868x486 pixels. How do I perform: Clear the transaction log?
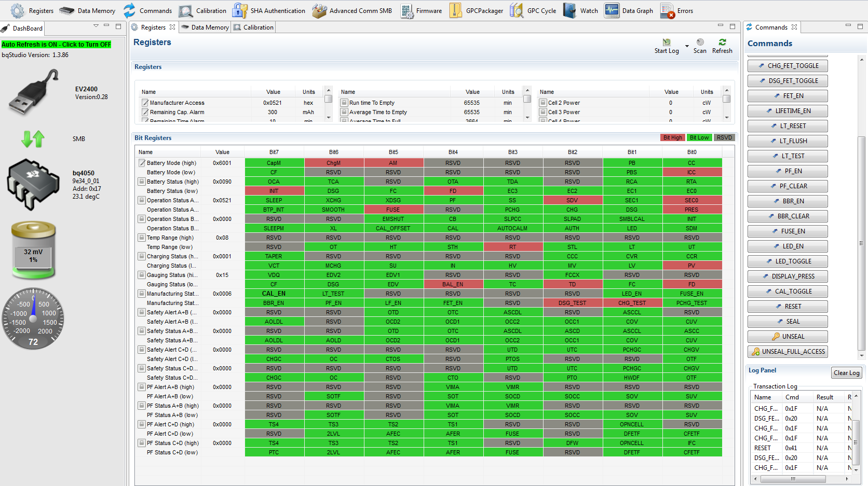coord(846,373)
